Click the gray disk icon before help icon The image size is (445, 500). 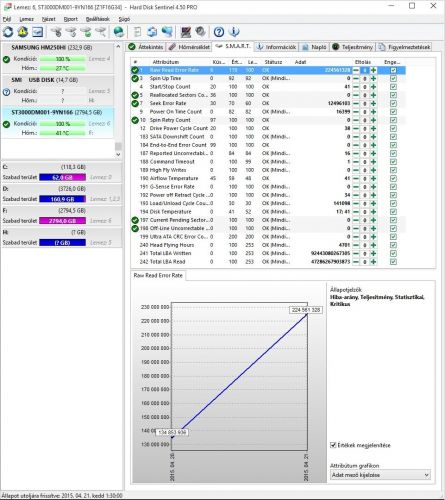[x=200, y=32]
